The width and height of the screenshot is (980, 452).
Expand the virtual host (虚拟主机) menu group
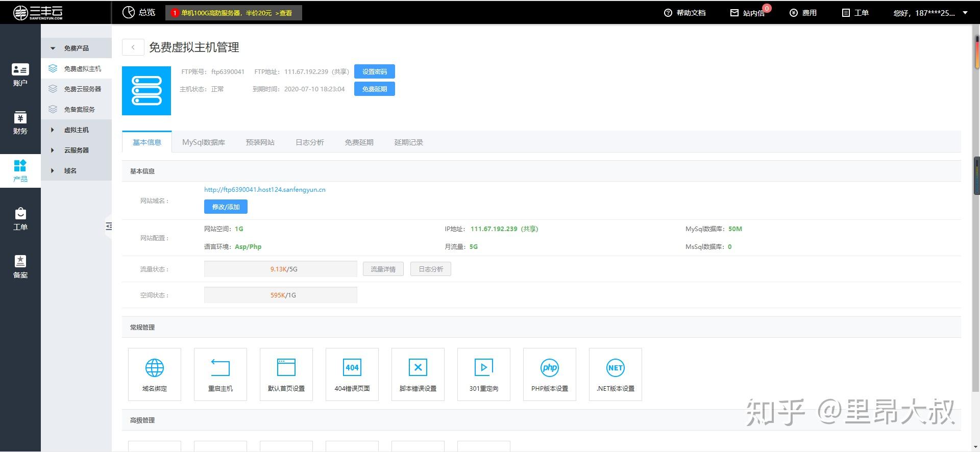coord(52,130)
